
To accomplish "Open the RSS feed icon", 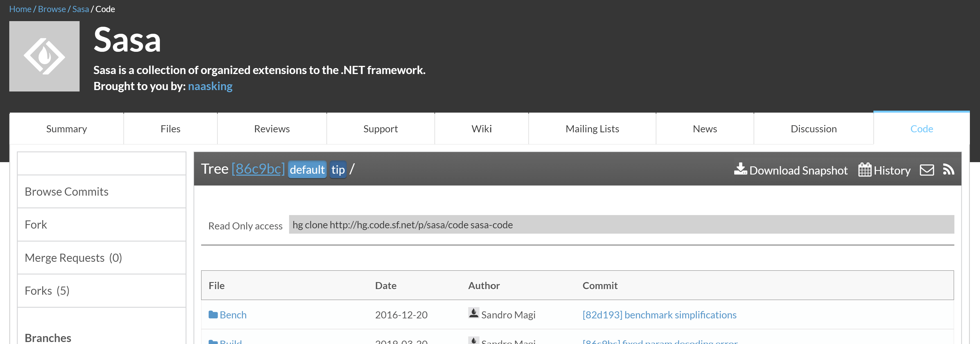I will tap(948, 169).
